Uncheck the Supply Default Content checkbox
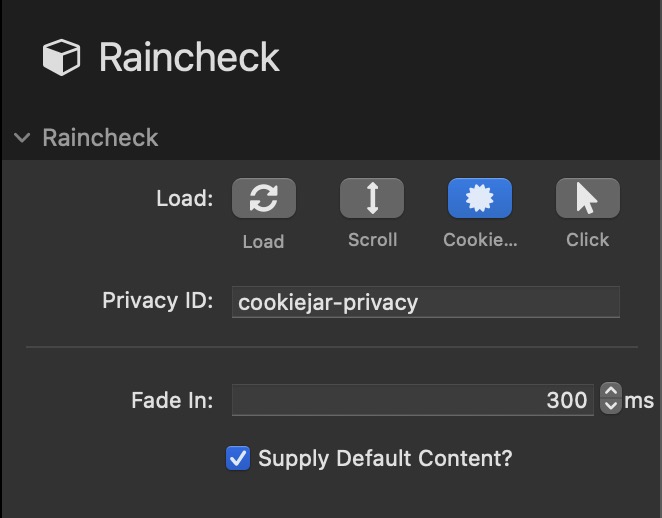 click(238, 458)
